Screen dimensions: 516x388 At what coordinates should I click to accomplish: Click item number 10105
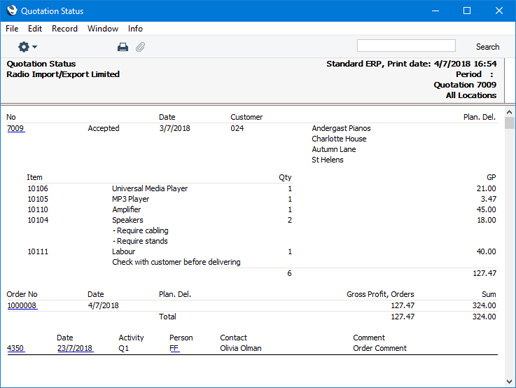[38, 199]
